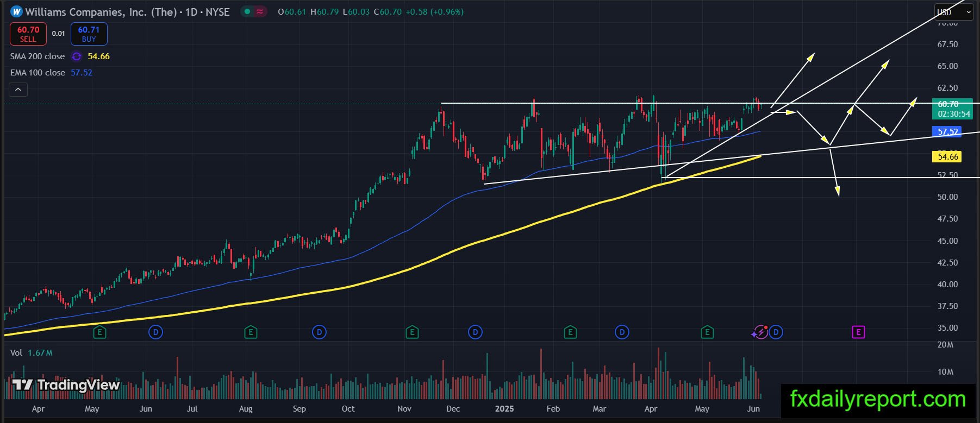Click the 40.00 price scale label
980x423 pixels.
947,285
